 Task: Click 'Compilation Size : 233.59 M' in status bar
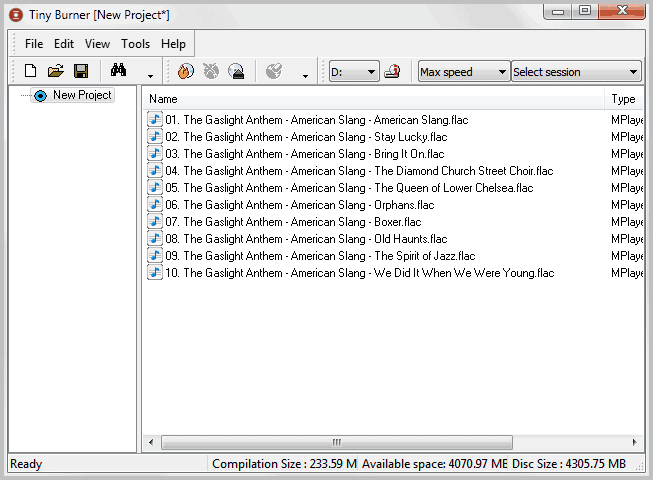pyautogui.click(x=284, y=464)
